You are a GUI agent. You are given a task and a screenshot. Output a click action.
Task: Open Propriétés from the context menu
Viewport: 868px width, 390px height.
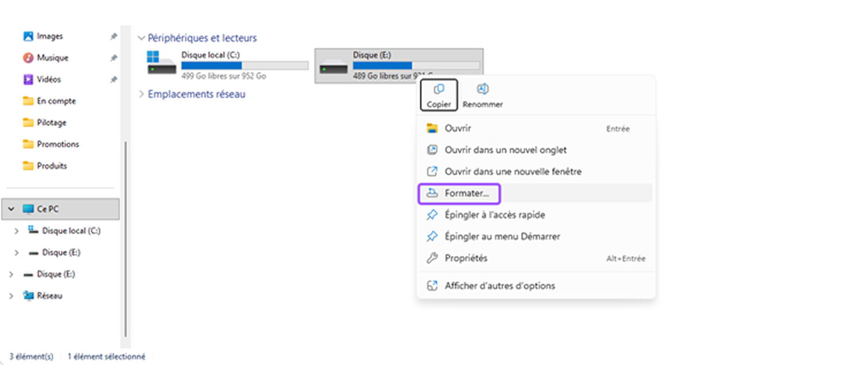coord(466,258)
